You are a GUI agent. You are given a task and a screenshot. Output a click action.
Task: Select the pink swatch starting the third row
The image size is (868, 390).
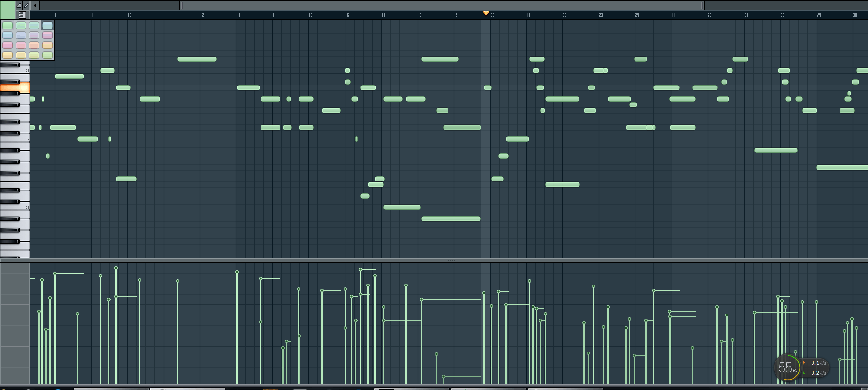tap(8, 45)
